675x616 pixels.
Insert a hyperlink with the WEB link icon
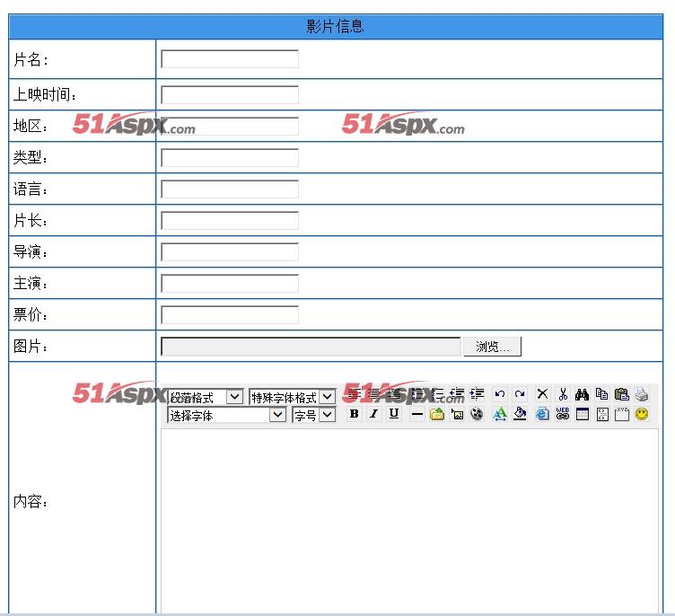(x=563, y=414)
